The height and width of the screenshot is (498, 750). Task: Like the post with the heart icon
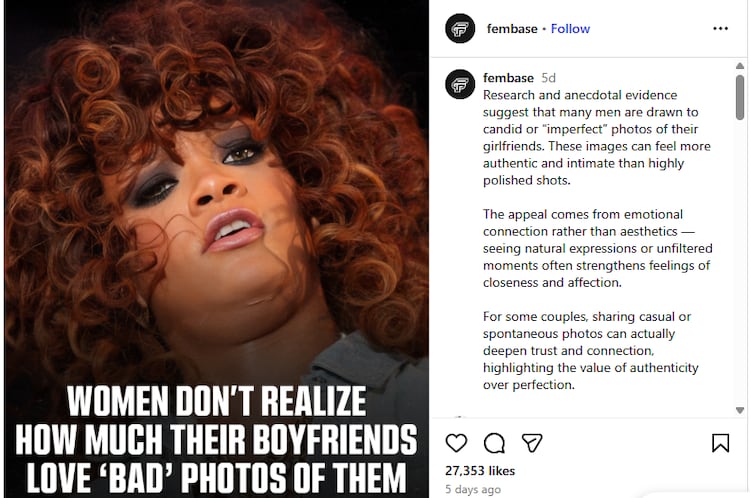[x=456, y=443]
